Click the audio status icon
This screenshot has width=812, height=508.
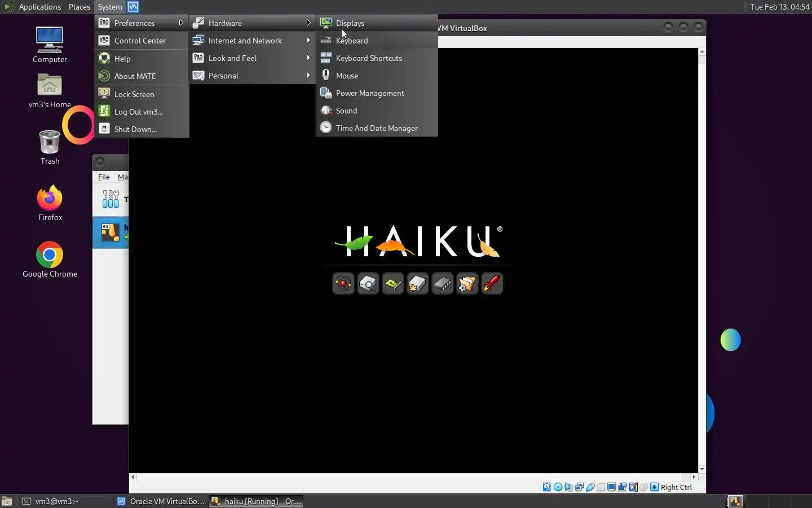click(568, 487)
